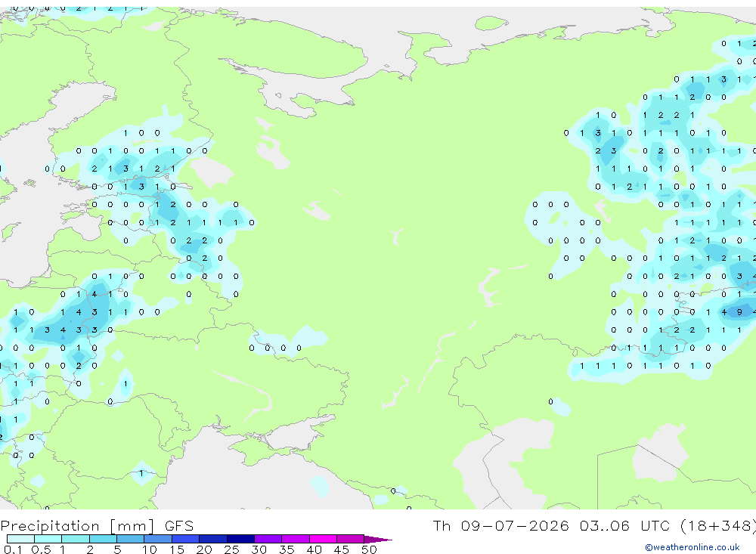This screenshot has width=756, height=554.
Task: Select the 5–10 mm legend color swatch
Action: [x=131, y=539]
